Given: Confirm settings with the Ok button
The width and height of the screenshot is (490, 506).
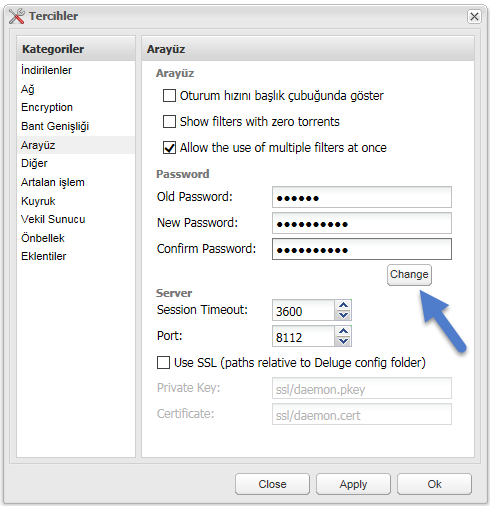Looking at the screenshot, I should [x=434, y=484].
